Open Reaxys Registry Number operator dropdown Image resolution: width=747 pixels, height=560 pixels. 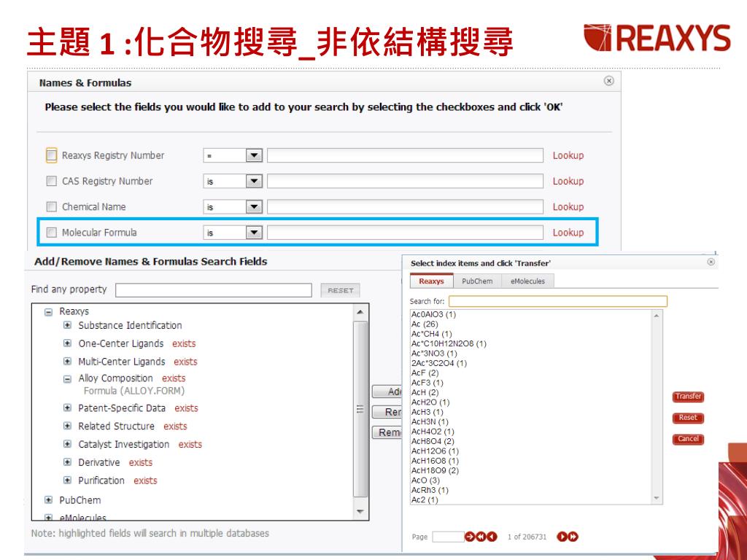[254, 155]
